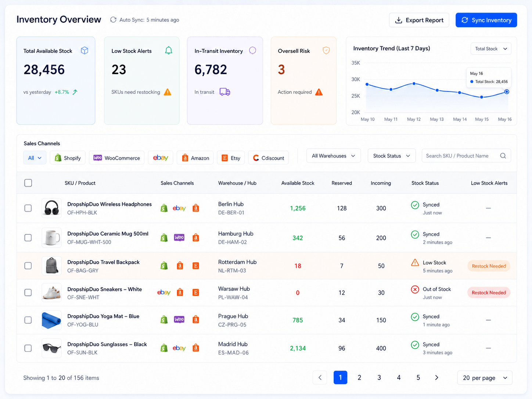The width and height of the screenshot is (532, 399).
Task: Click the May 12 data point on trend chart
Action: 414,84
